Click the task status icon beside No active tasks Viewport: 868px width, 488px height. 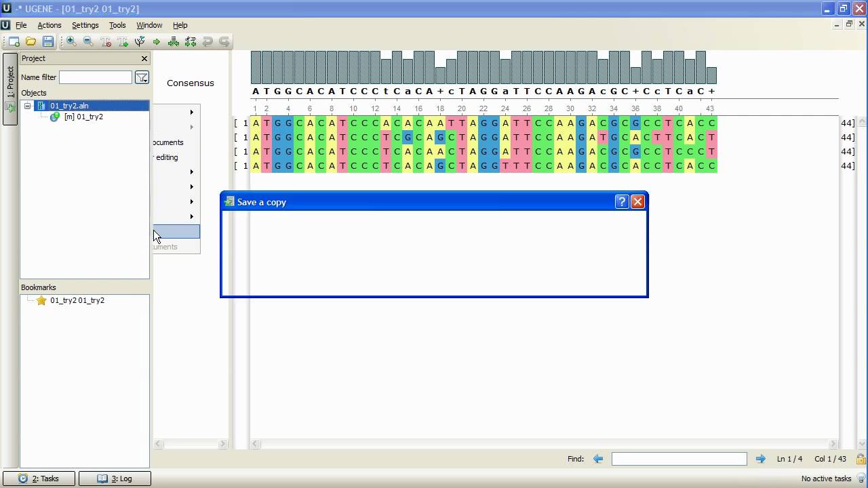click(861, 479)
